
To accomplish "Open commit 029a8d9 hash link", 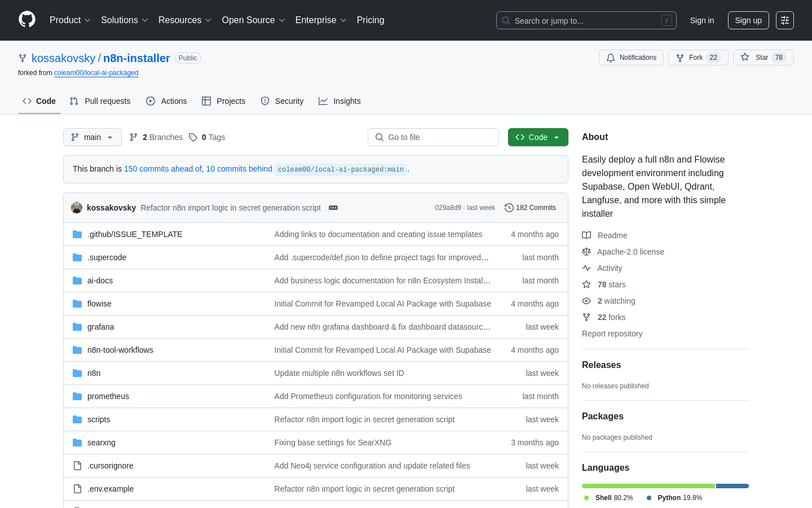I will point(448,208).
